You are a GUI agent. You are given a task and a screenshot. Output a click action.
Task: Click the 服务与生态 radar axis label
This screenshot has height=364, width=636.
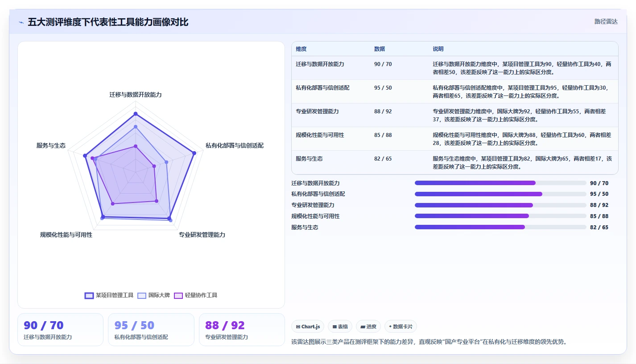coord(51,145)
